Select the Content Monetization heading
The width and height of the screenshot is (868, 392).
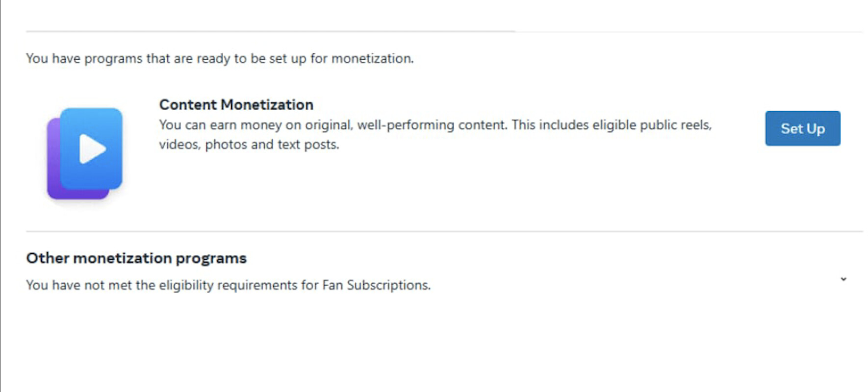click(x=236, y=105)
